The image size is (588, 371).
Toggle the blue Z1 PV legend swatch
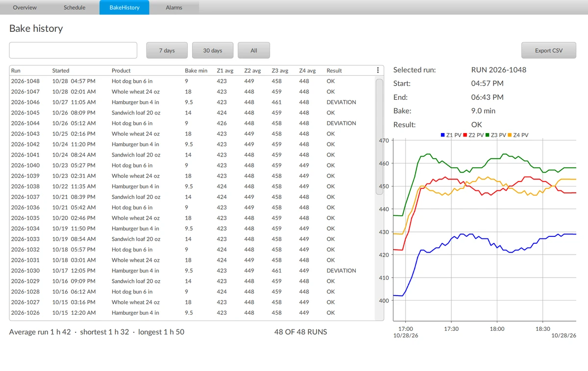pyautogui.click(x=443, y=135)
